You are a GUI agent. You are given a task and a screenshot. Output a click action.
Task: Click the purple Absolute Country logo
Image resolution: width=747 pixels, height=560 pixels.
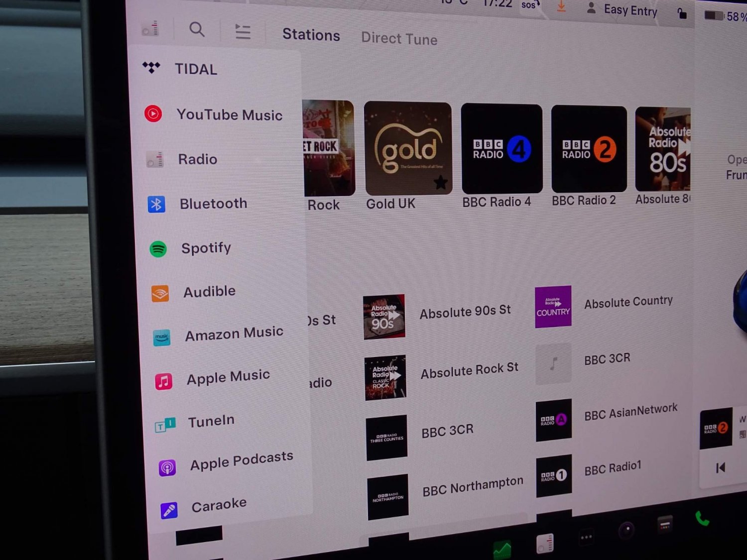(x=553, y=307)
